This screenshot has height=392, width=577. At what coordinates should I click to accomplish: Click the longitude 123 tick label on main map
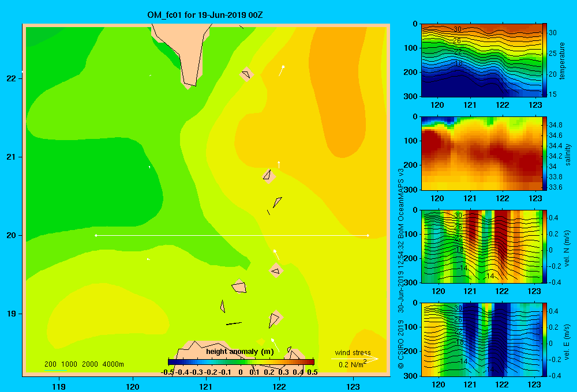pos(353,386)
